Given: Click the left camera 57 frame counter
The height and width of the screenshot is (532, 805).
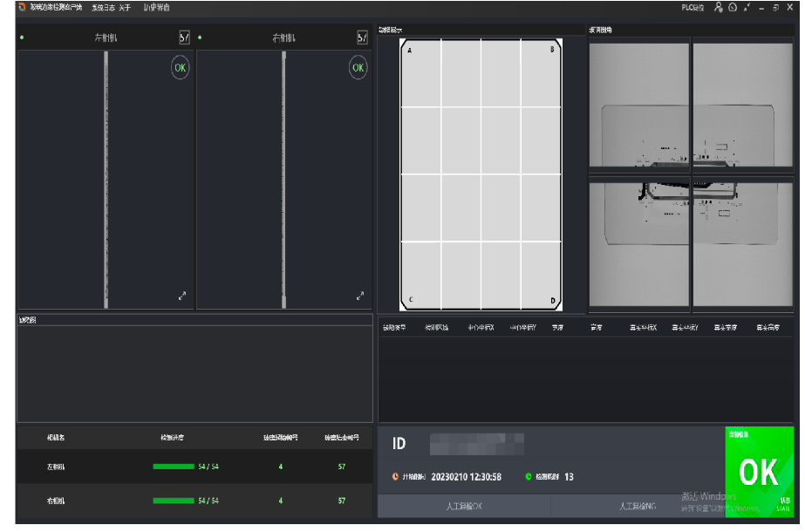Looking at the screenshot, I should tap(184, 38).
